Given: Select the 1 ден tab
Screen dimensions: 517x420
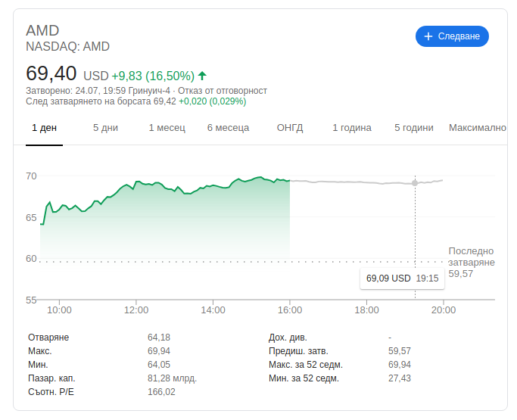Looking at the screenshot, I should click(x=44, y=128).
